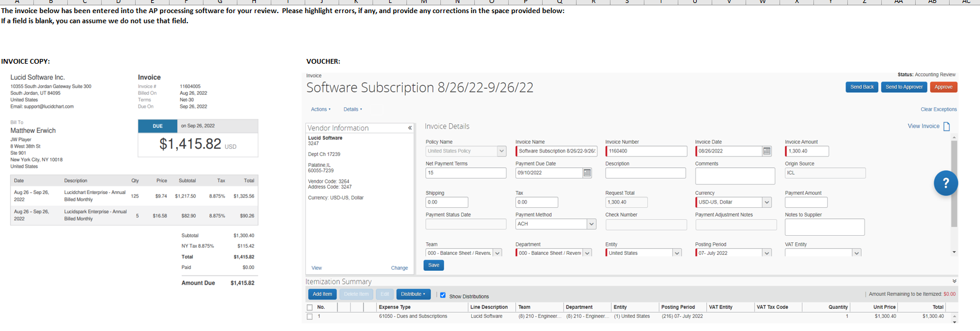Click the Unit Price column header

pyautogui.click(x=884, y=307)
